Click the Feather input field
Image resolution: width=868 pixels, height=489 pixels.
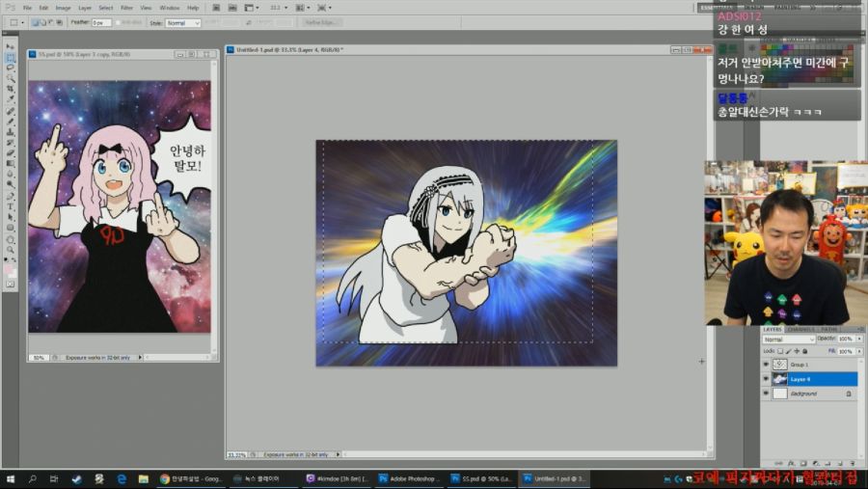pyautogui.click(x=100, y=22)
